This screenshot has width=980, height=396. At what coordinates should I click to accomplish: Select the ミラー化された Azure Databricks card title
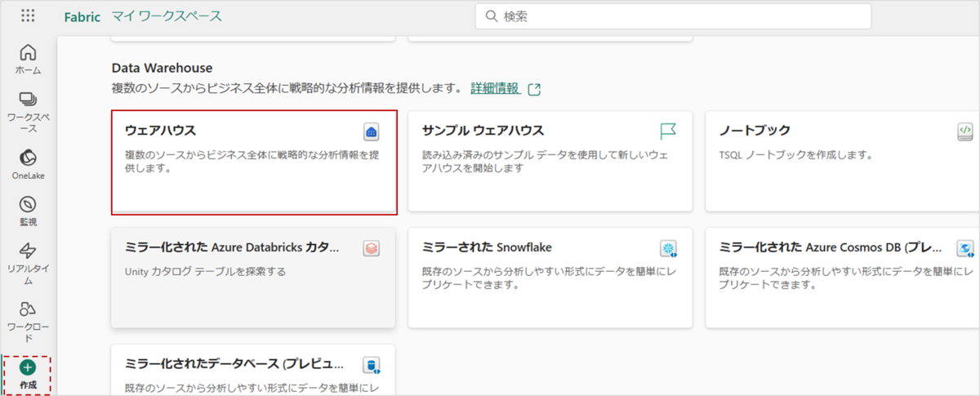click(x=232, y=247)
